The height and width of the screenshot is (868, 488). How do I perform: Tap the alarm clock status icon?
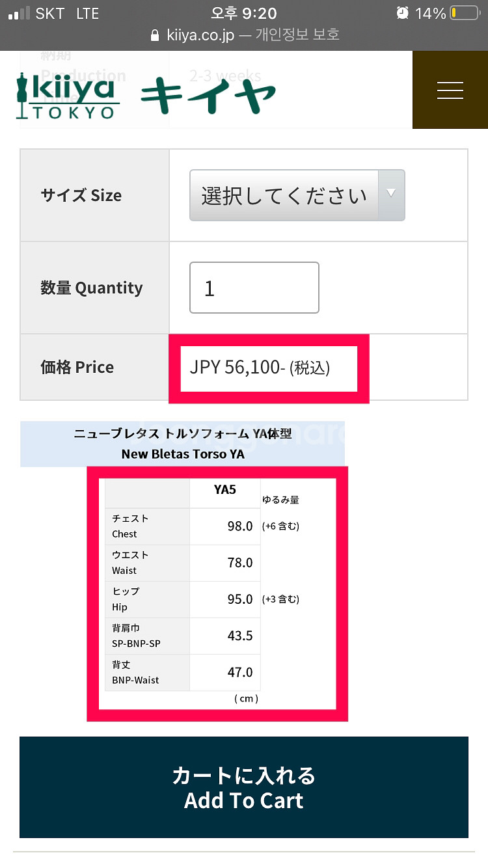402,12
